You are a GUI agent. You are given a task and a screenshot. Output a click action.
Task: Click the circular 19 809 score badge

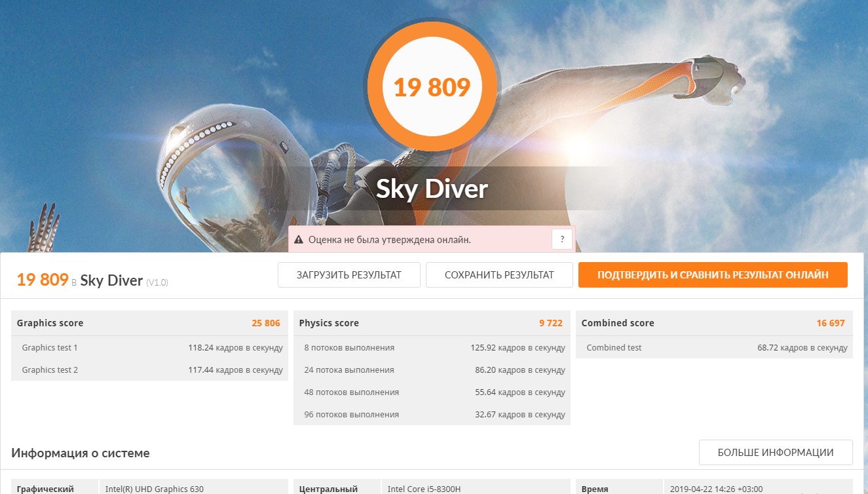432,87
